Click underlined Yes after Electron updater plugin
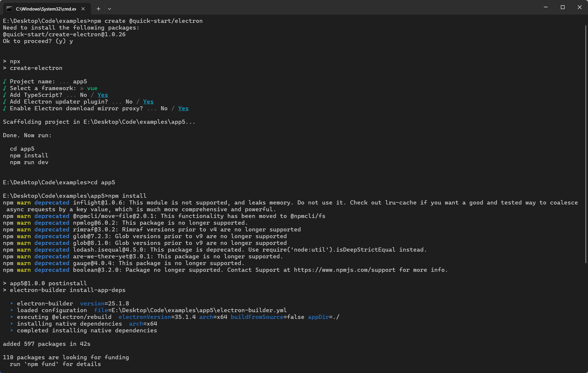The width and height of the screenshot is (588, 373). (148, 102)
